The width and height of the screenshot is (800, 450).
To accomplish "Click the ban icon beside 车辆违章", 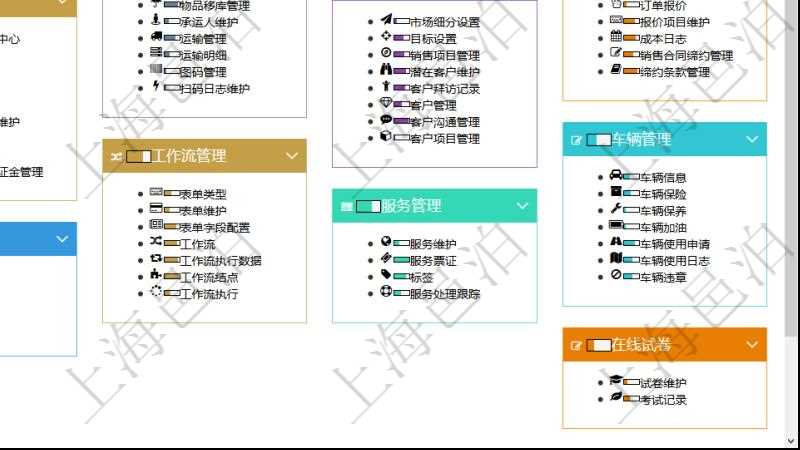I will coord(616,274).
